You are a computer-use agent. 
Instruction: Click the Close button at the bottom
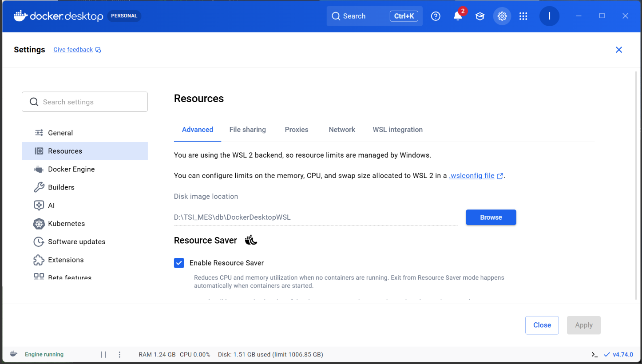click(x=542, y=325)
